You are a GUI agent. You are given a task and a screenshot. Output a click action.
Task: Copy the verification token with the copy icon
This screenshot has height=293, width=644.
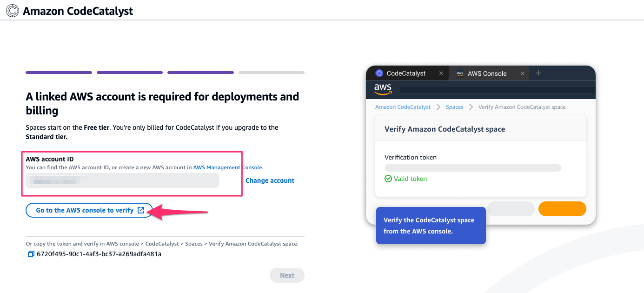(x=31, y=254)
